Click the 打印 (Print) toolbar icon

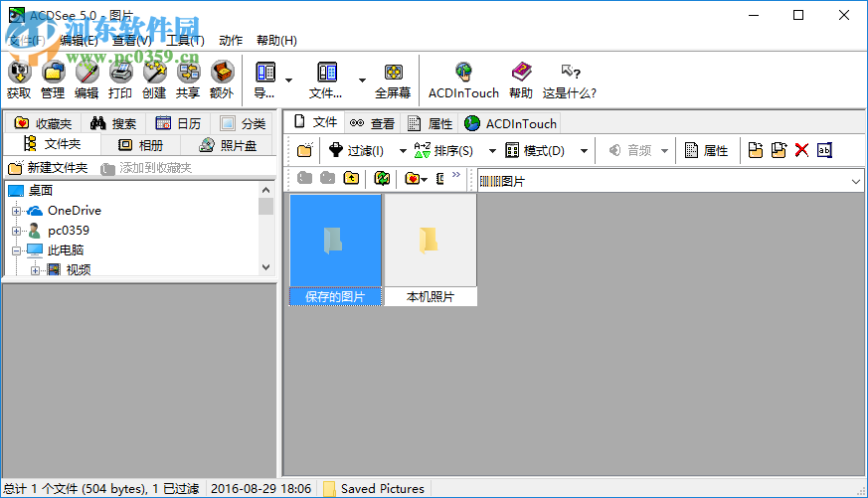coord(120,72)
